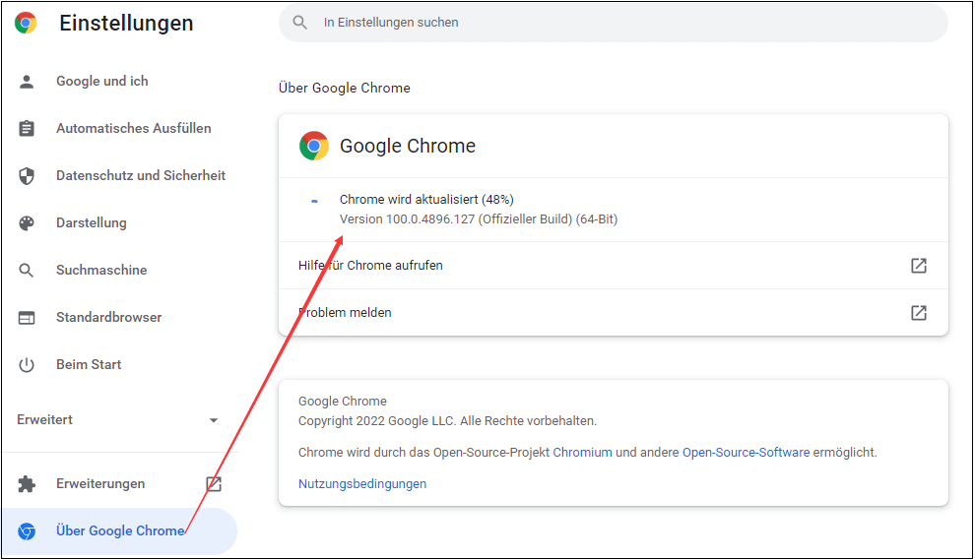
Task: Click the update progress spinner icon
Action: pos(314,201)
